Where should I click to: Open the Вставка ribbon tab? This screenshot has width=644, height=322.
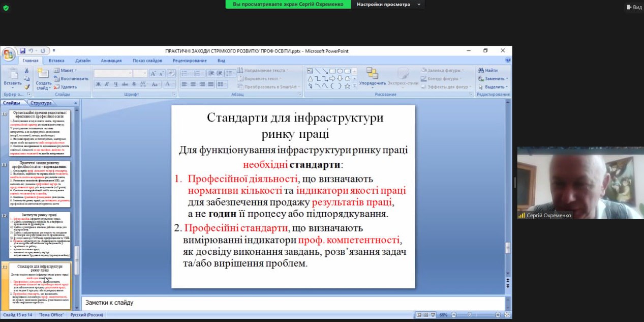[56, 61]
